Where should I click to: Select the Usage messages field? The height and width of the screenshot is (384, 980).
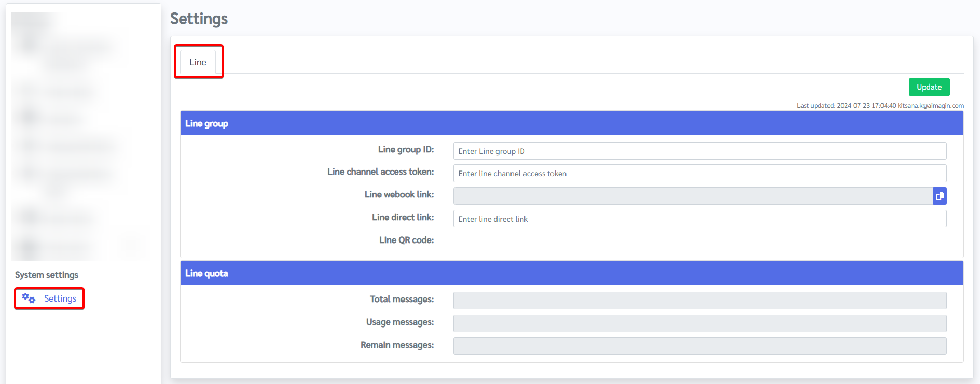[699, 323]
